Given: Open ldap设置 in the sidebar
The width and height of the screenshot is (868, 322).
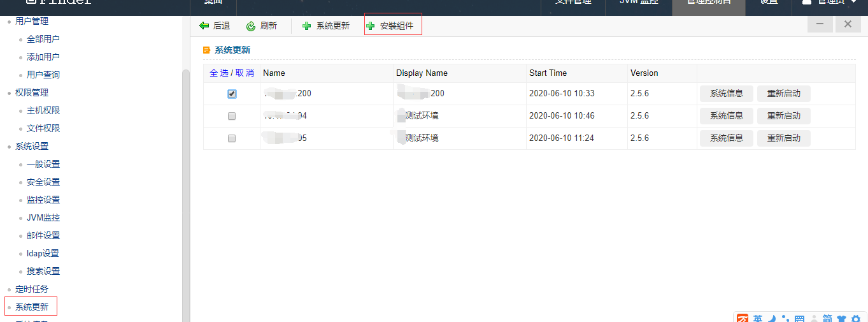Looking at the screenshot, I should point(43,253).
